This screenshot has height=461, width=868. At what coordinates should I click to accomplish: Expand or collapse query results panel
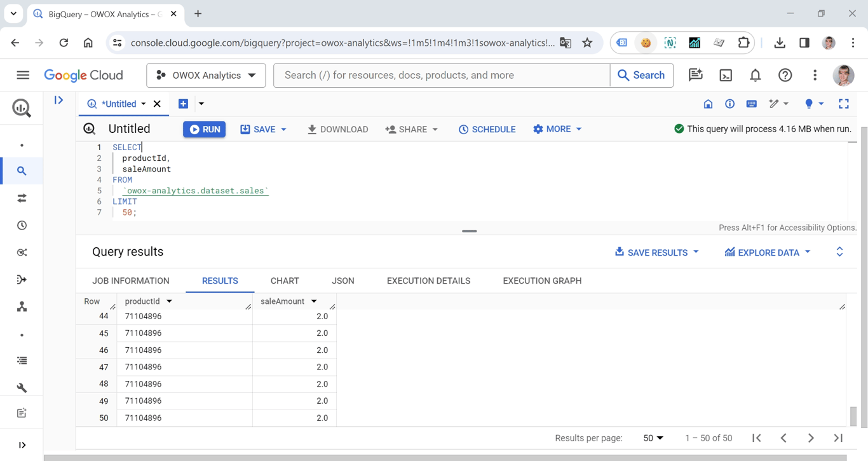pos(839,252)
